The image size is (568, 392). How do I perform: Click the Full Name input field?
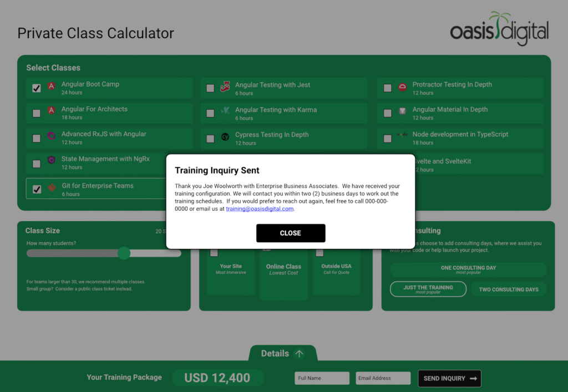coord(322,378)
